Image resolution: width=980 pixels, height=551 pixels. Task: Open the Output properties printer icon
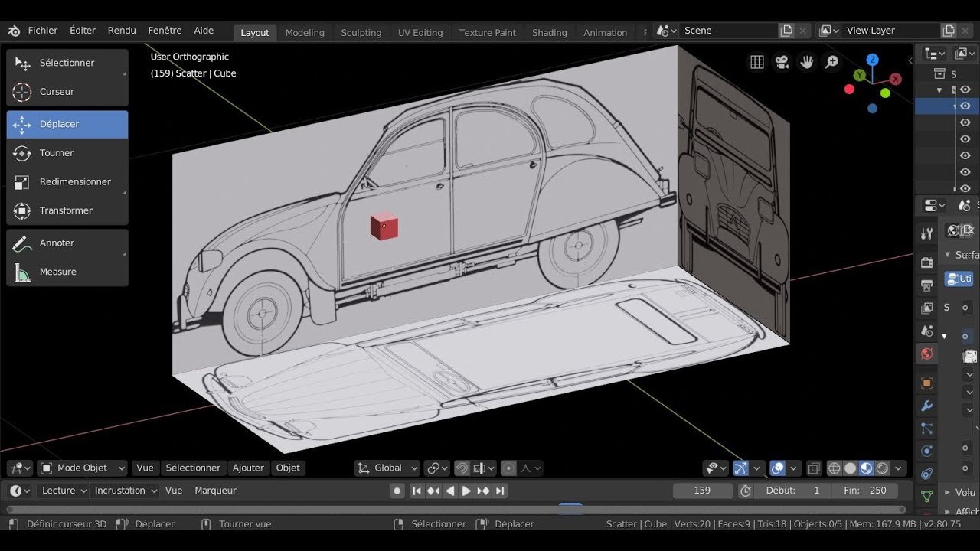pos(927,285)
